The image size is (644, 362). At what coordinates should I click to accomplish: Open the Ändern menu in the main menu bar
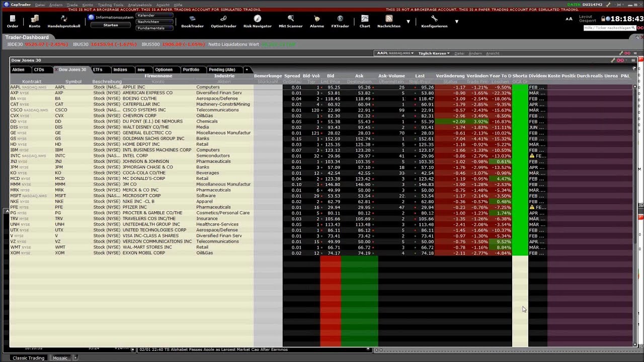(56, 5)
